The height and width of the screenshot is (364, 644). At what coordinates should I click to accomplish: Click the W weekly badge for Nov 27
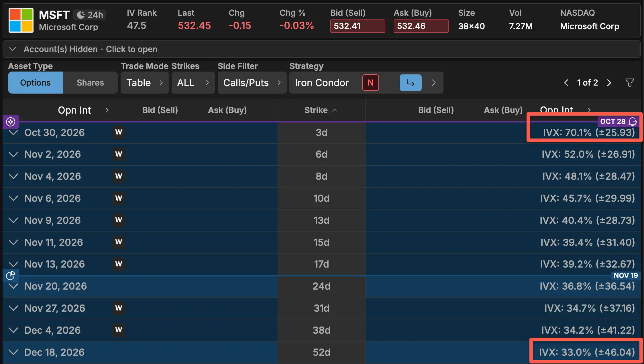(119, 308)
